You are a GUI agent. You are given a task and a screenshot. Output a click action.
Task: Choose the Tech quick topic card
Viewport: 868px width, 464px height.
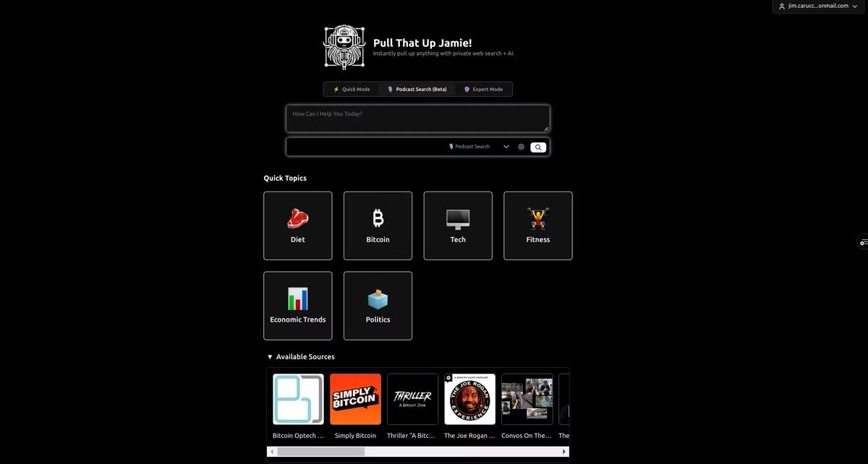pyautogui.click(x=458, y=225)
